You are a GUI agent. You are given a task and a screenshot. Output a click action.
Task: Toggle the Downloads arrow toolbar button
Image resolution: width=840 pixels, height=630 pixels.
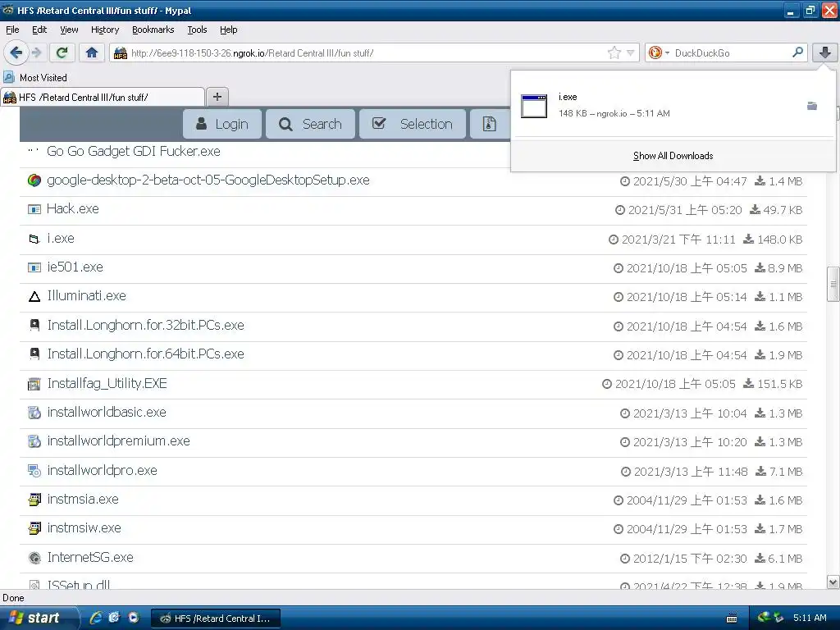tap(825, 52)
